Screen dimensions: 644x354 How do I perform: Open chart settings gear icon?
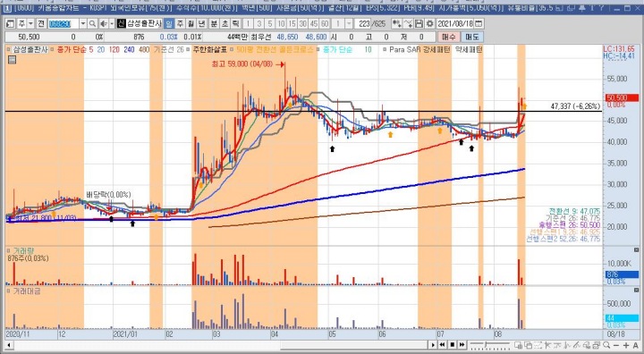coord(429,24)
